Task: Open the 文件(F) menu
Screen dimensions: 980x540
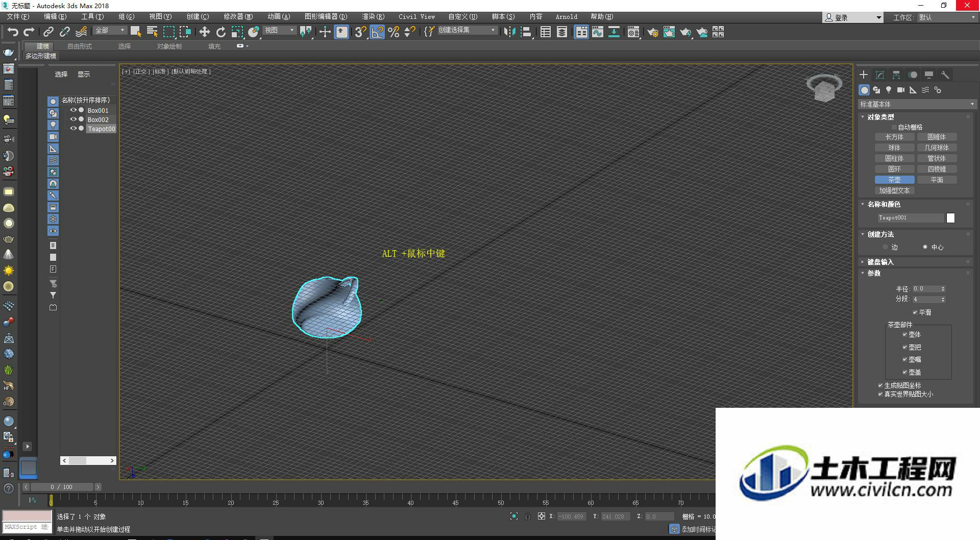Action: coord(18,17)
